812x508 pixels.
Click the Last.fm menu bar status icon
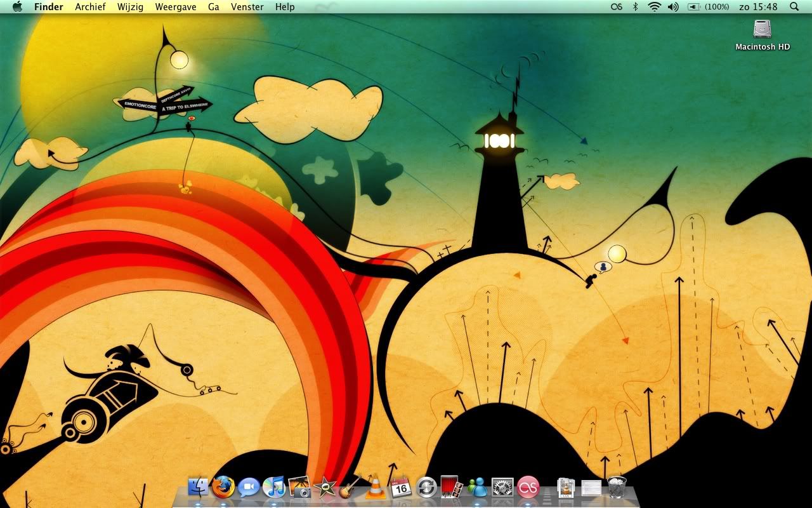point(616,7)
